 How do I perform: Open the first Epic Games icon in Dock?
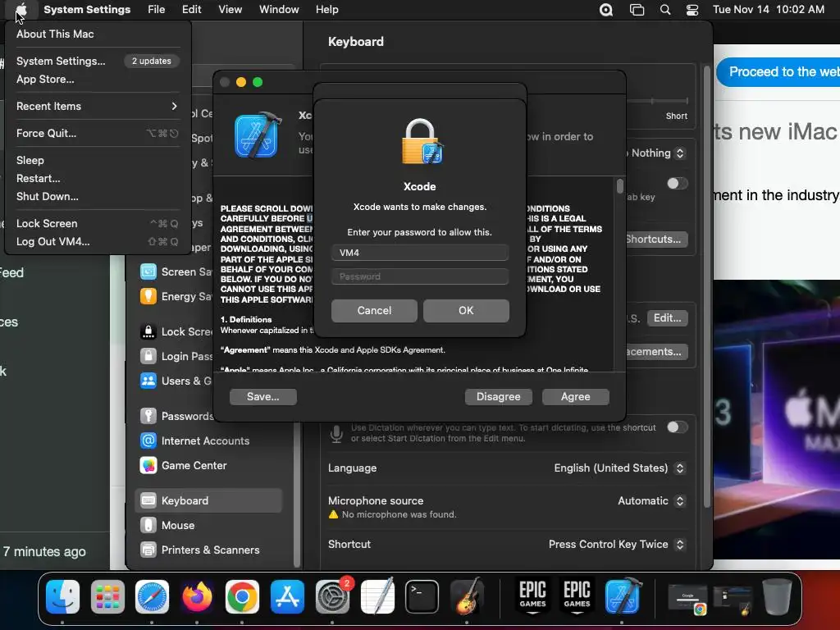(532, 596)
